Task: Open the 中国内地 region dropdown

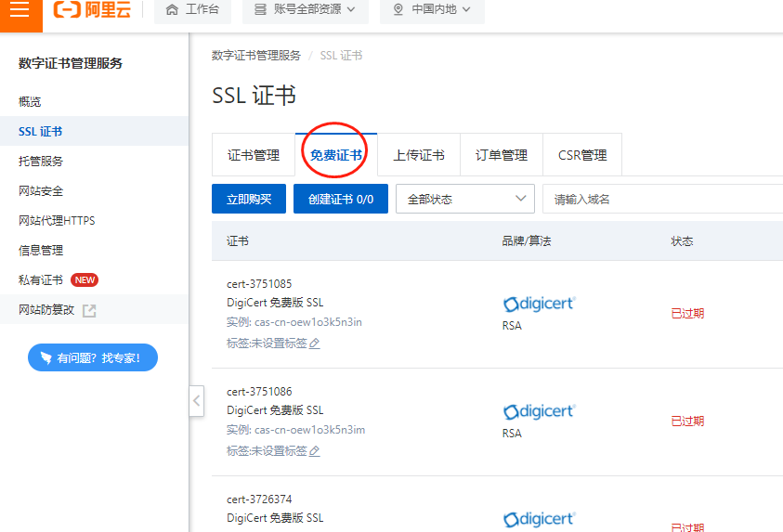Action: pyautogui.click(x=431, y=9)
